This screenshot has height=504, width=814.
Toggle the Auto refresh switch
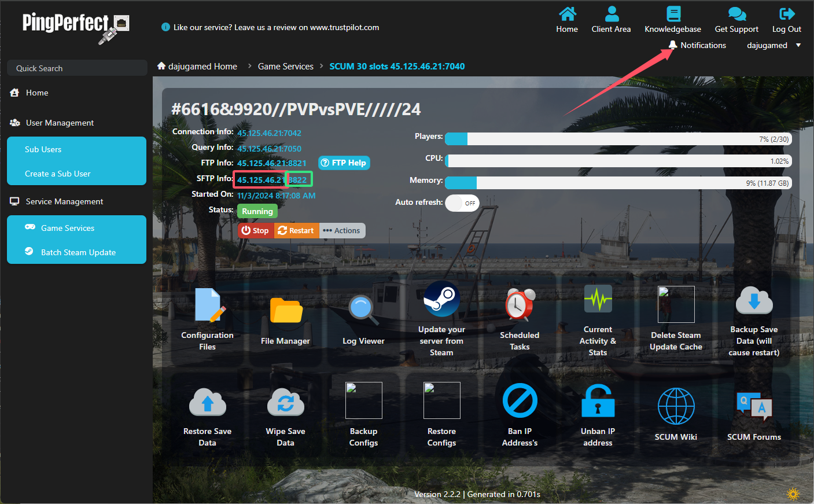(462, 203)
